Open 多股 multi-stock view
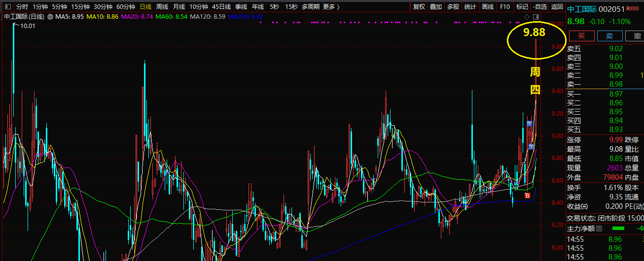The height and width of the screenshot is (261, 644). (x=453, y=7)
